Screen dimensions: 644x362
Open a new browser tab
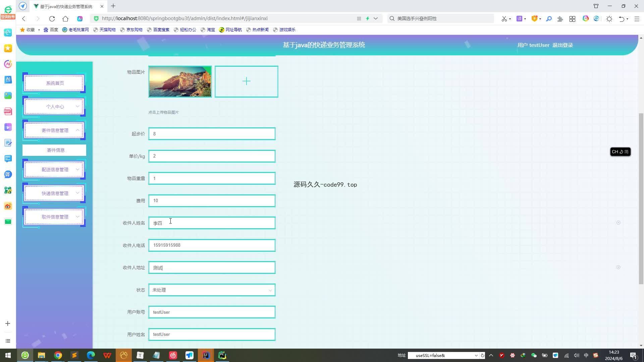pyautogui.click(x=113, y=6)
